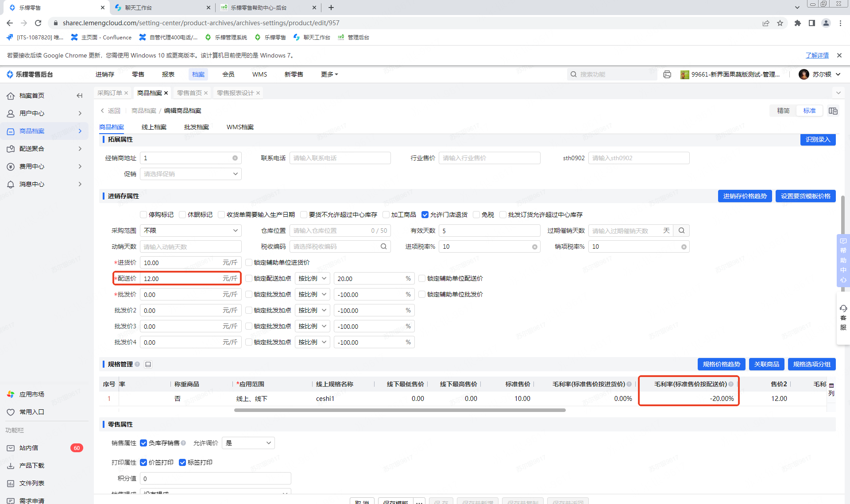
Task: Click the search icon in 税收编码 field
Action: (x=383, y=246)
